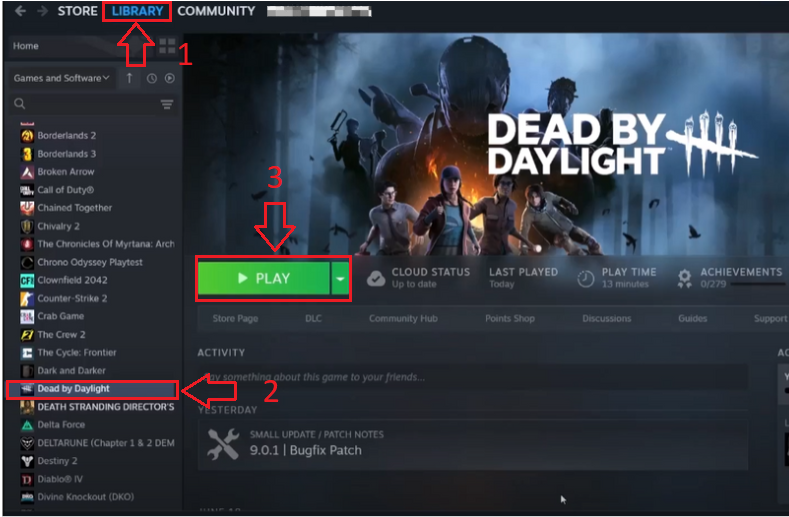Open the Community Hub link

point(403,319)
